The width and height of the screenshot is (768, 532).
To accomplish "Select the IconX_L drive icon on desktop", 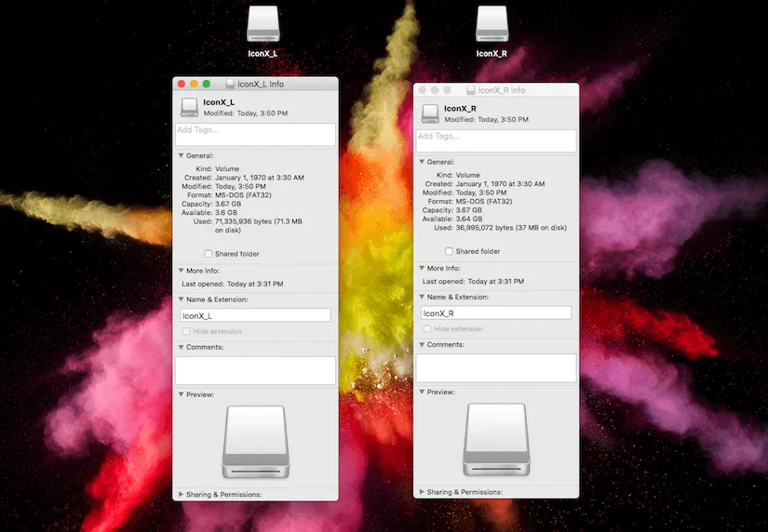I will (x=263, y=24).
